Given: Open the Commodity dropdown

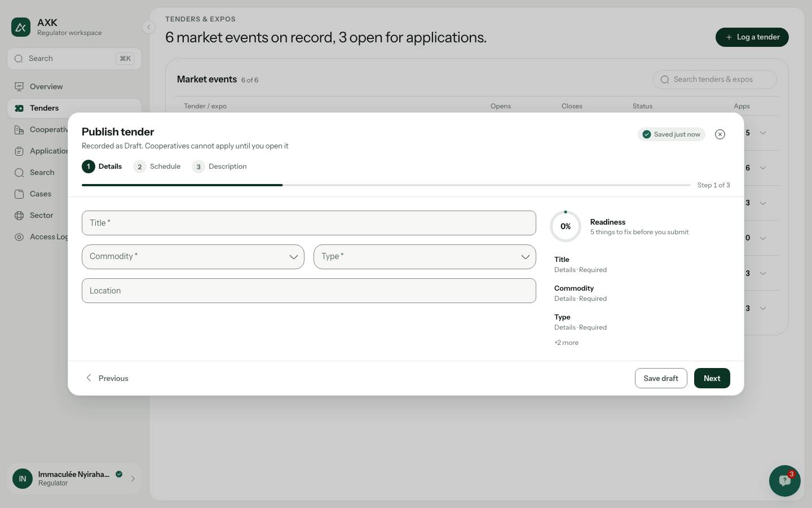Looking at the screenshot, I should point(193,257).
